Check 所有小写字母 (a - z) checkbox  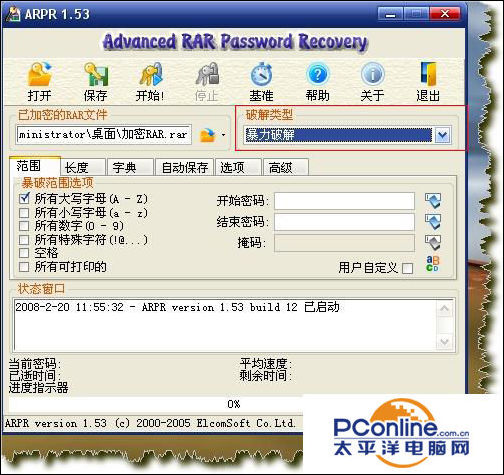click(24, 212)
